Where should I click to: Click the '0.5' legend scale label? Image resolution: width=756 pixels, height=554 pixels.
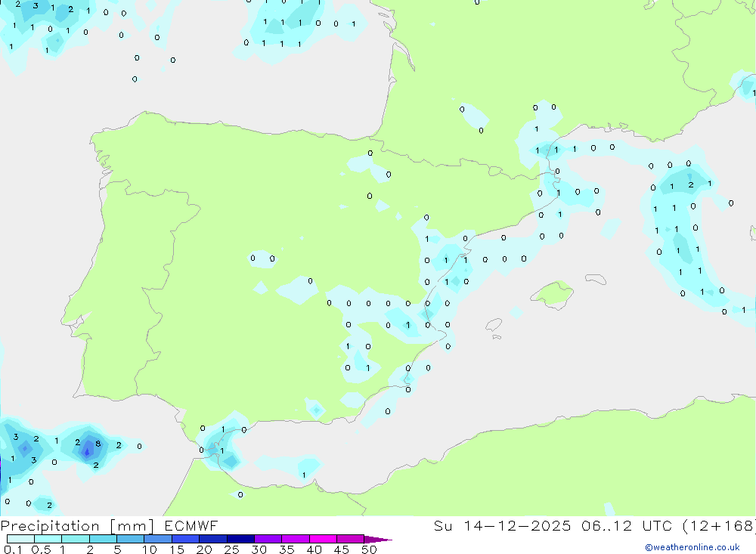tap(41, 549)
